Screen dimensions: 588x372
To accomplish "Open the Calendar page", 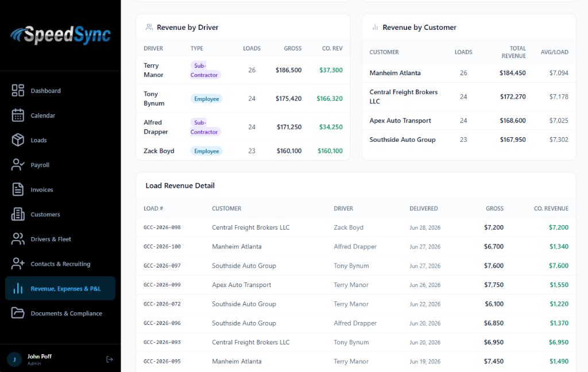I will coord(42,115).
